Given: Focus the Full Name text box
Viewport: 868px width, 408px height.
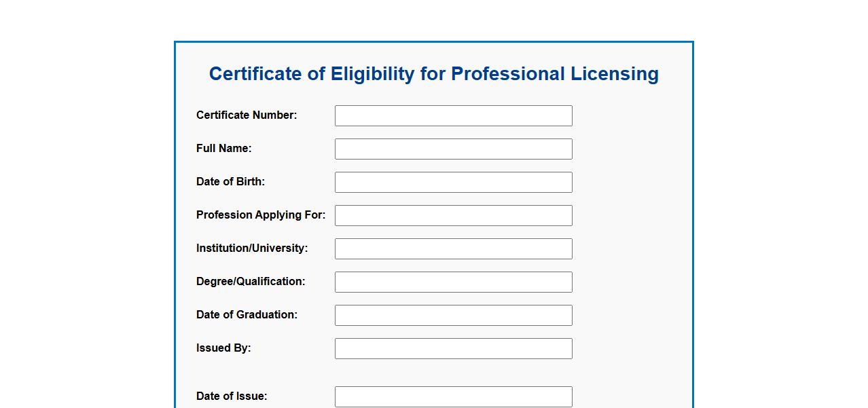Looking at the screenshot, I should (453, 149).
